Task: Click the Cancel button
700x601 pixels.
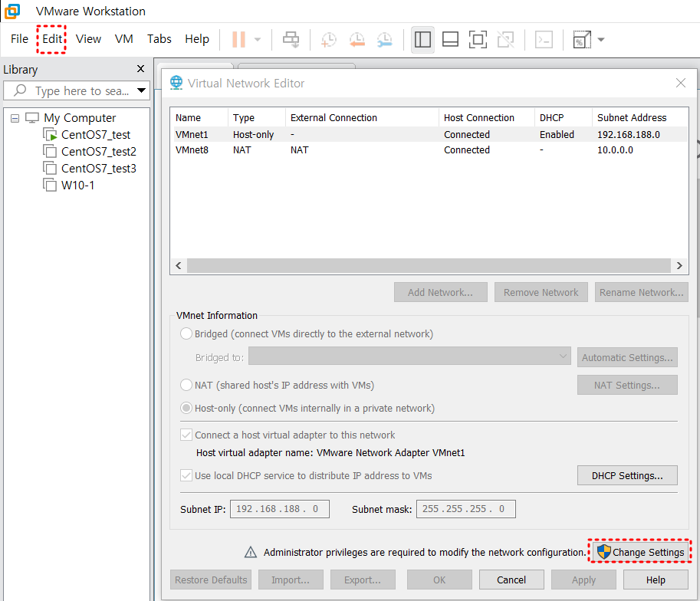Action: coord(511,580)
